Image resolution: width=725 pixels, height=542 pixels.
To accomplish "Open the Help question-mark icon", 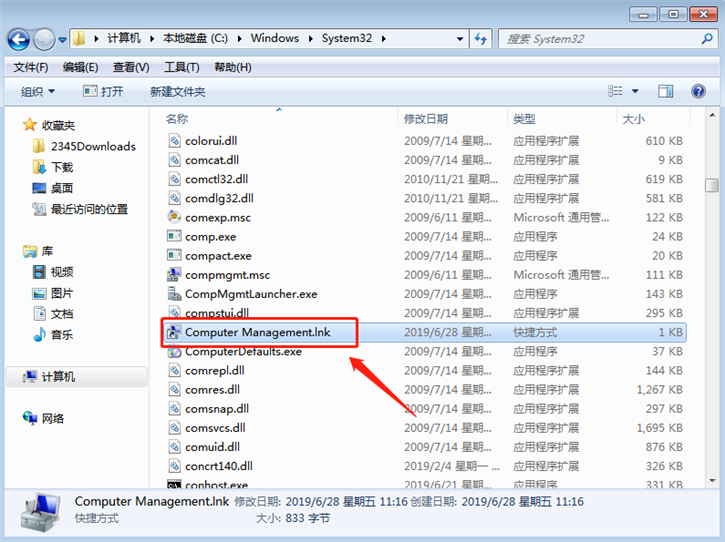I will pos(698,91).
